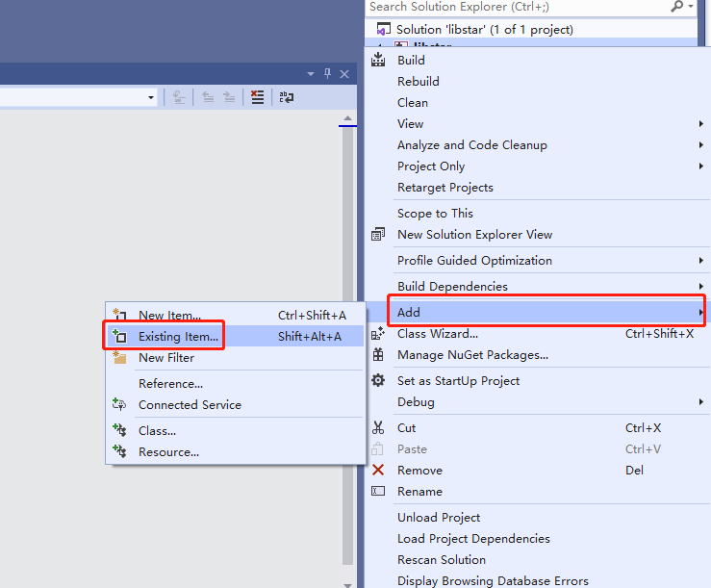This screenshot has width=711, height=588.
Task: Click the search magnifier in Solution Explorer
Action: 677,7
